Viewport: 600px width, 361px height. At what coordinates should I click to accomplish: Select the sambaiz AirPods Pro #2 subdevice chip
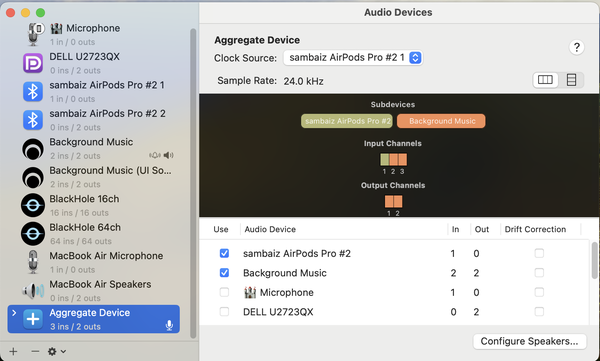pyautogui.click(x=347, y=121)
